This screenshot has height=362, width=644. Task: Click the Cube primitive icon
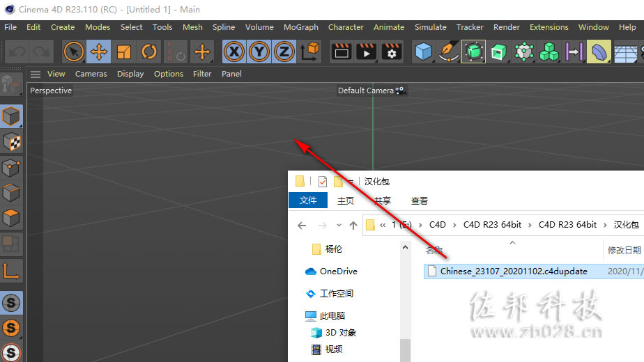(x=424, y=52)
